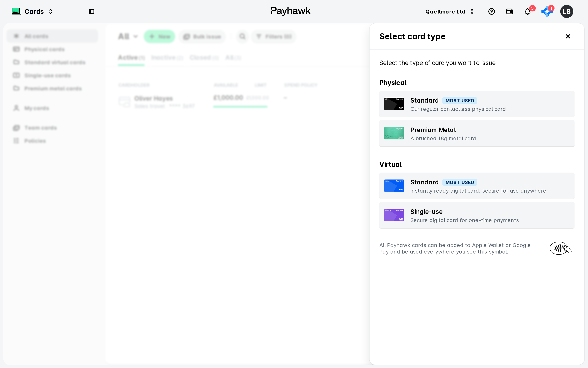Open the blurred Filters button
588x368 pixels.
click(274, 37)
